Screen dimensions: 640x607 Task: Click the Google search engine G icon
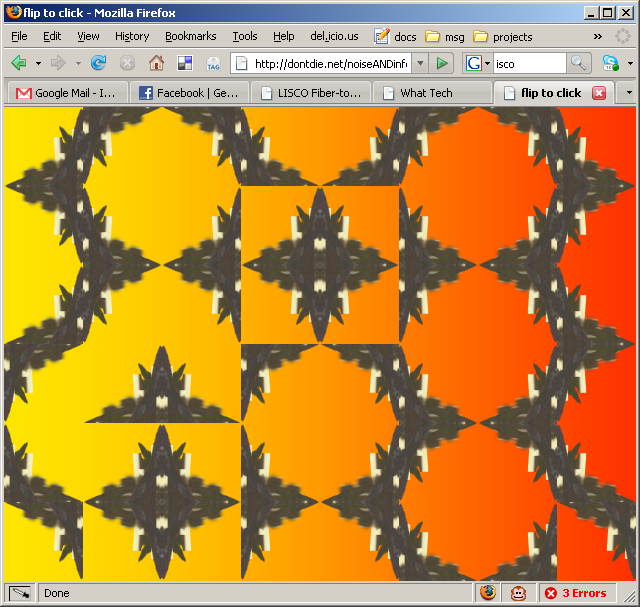(473, 63)
